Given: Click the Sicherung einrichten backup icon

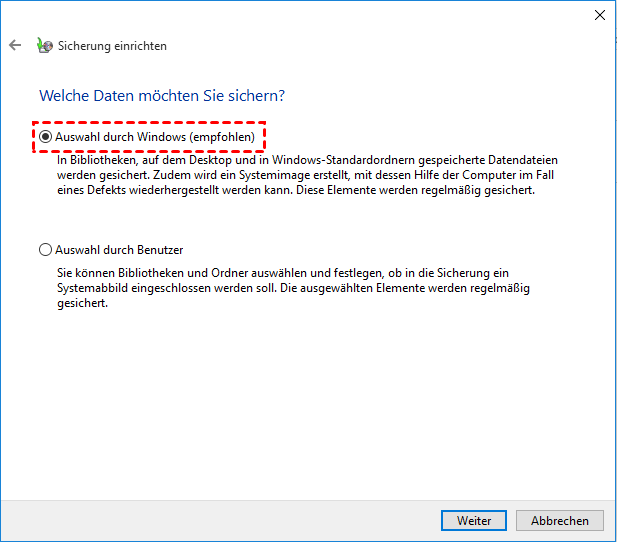Looking at the screenshot, I should tap(44, 45).
